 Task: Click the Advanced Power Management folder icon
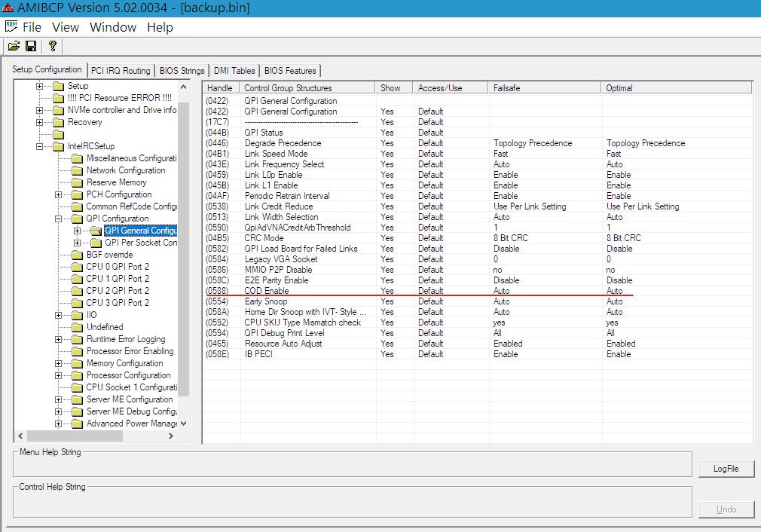[77, 423]
